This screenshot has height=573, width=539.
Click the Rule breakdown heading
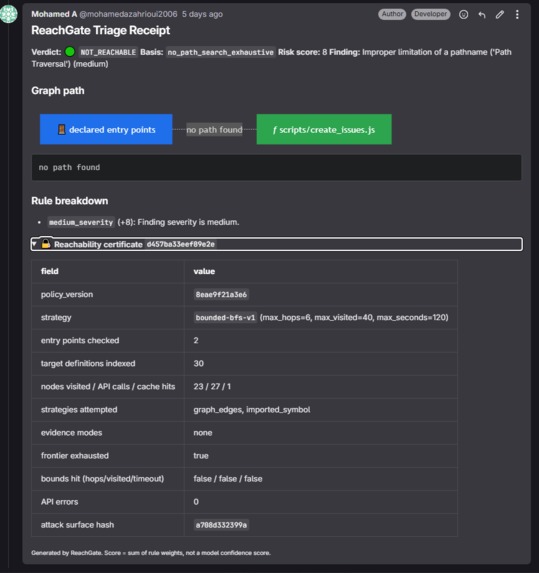69,201
